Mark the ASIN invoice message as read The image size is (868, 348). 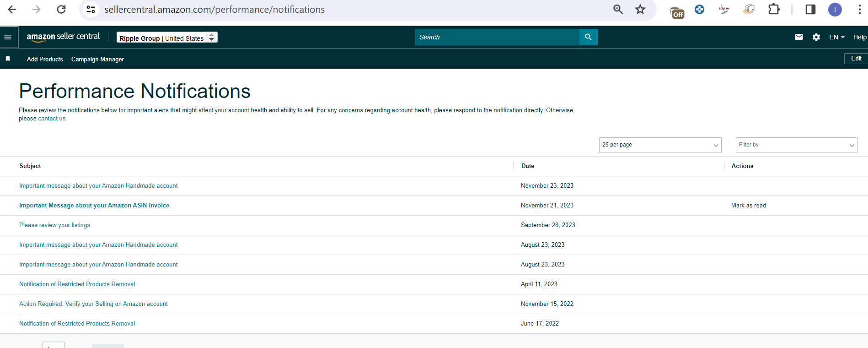pyautogui.click(x=749, y=206)
